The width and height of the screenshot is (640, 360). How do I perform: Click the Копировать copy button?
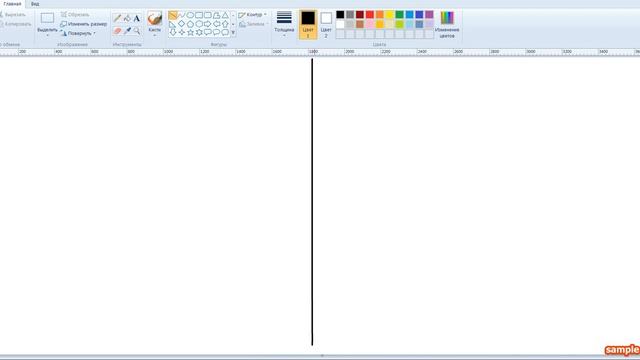(15, 24)
